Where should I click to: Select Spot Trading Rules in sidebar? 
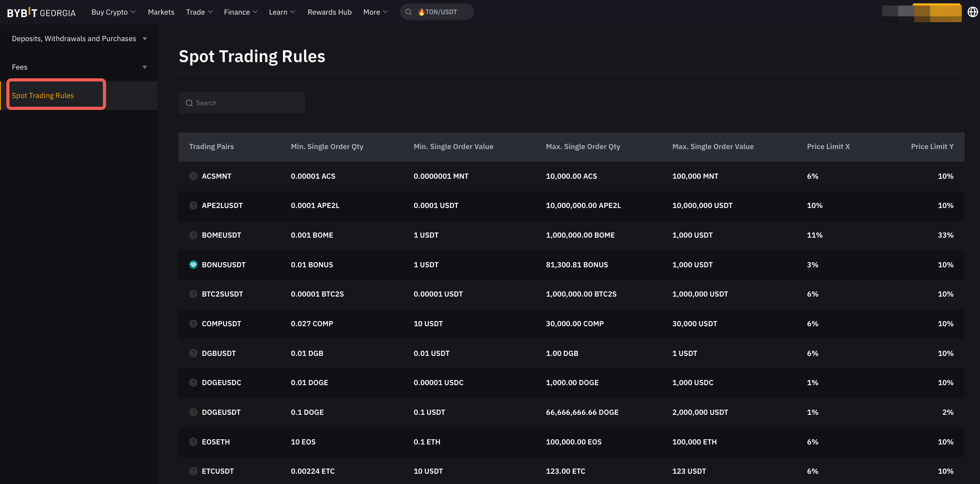tap(43, 95)
